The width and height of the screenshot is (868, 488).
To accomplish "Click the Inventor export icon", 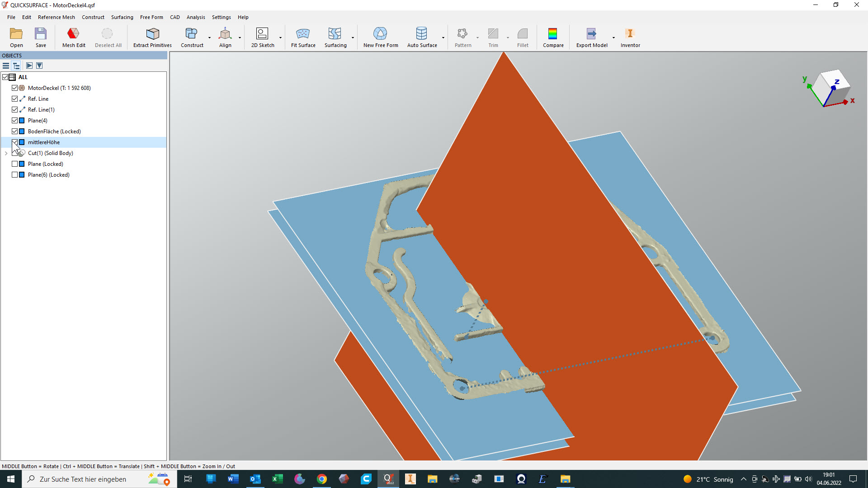I will click(x=630, y=37).
